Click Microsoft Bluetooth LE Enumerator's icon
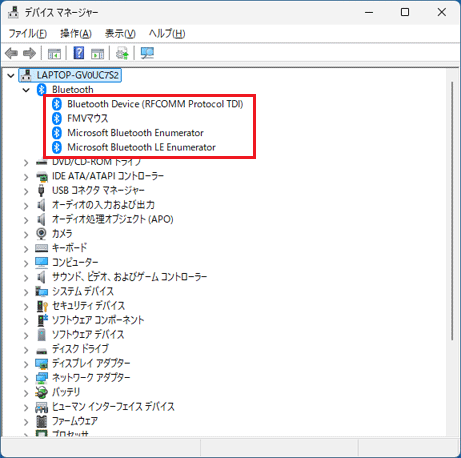The image size is (461, 458). (57, 147)
